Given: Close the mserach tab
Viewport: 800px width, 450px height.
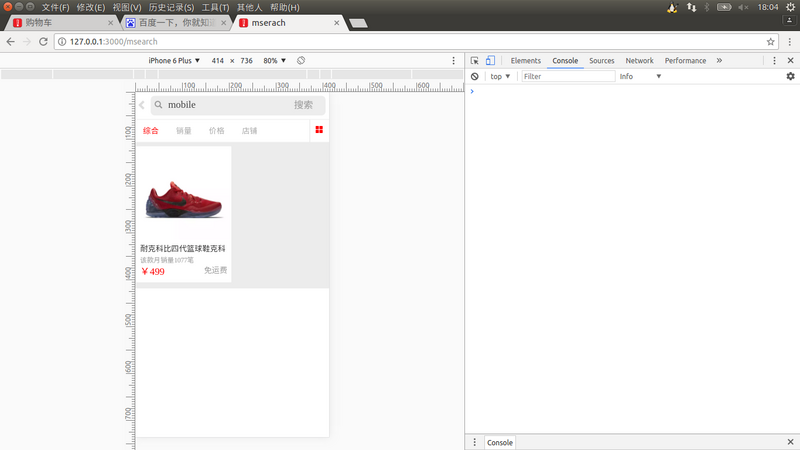Looking at the screenshot, I should click(x=337, y=23).
